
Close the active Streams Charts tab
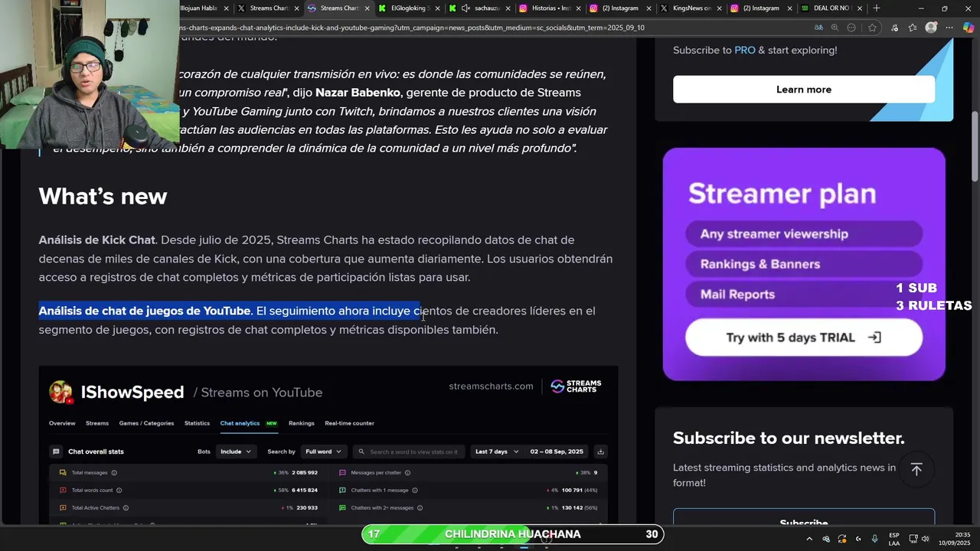pos(367,8)
